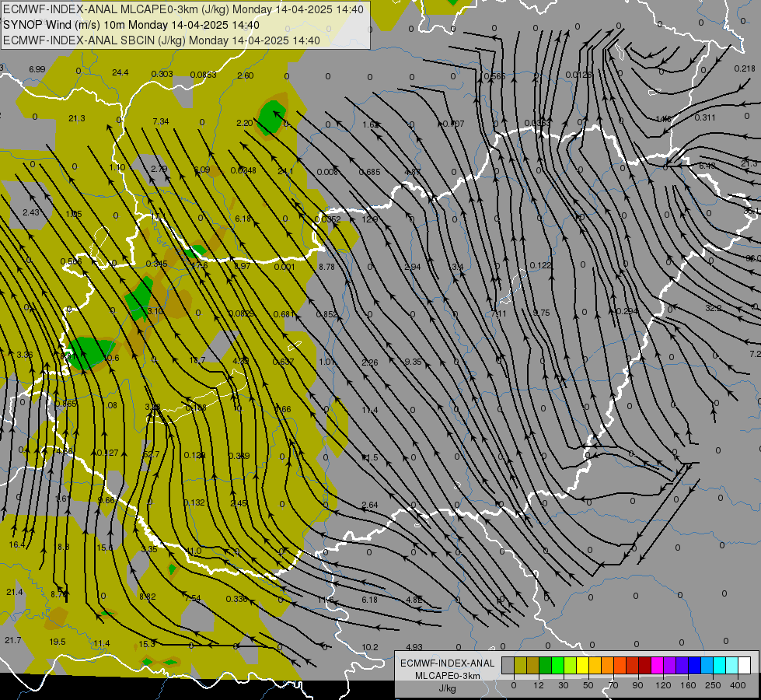Click the map value 21.7

[x=13, y=640]
